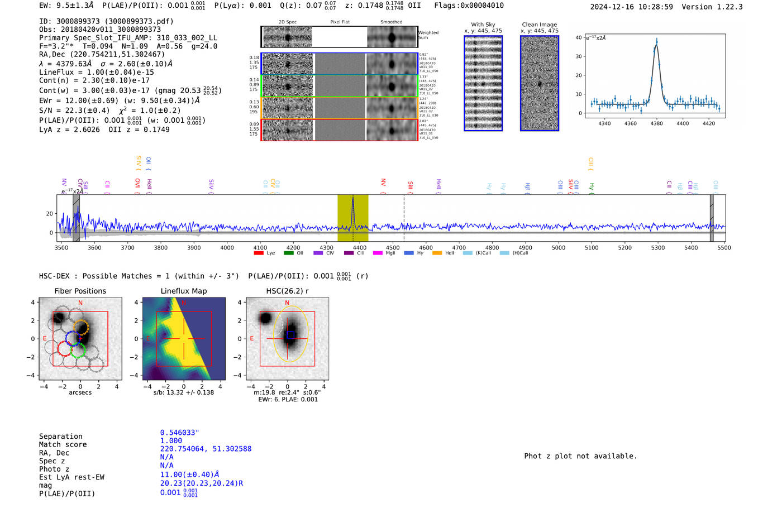This screenshot has height=532, width=782.
Task: Click the hatched gray band near 3545
Action: pos(76,218)
